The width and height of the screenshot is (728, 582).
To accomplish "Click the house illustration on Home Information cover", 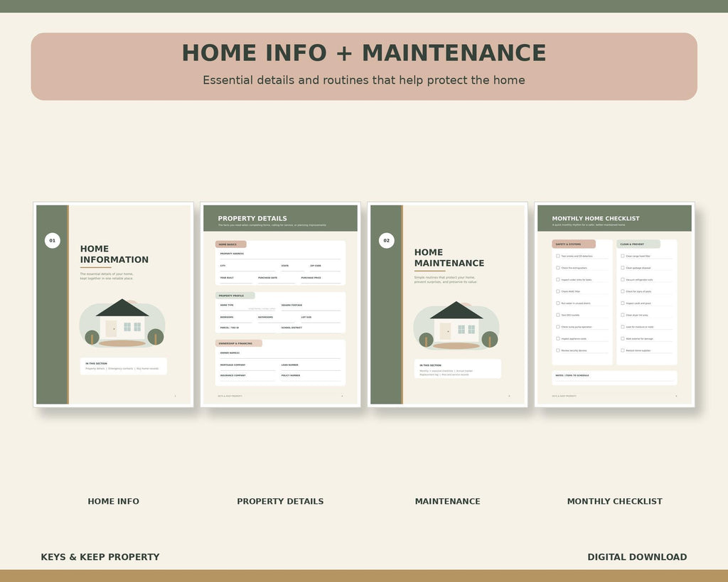I will (122, 323).
